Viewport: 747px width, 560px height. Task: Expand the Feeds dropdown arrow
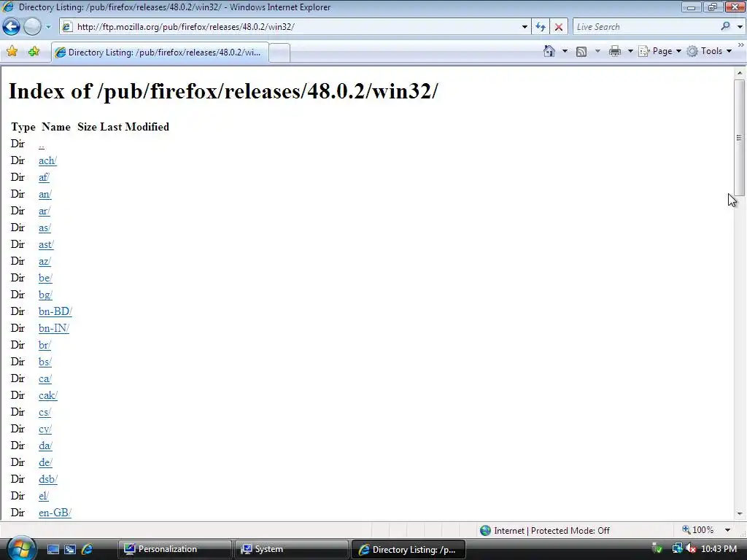pyautogui.click(x=597, y=51)
